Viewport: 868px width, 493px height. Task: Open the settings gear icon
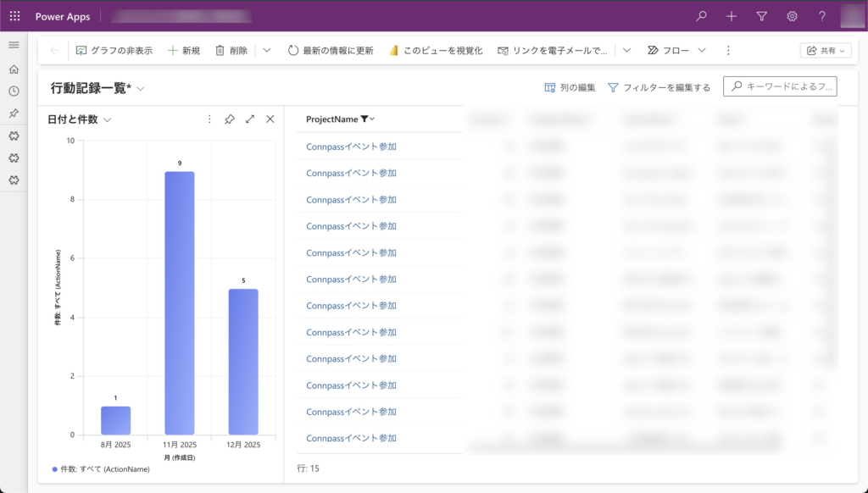pos(792,16)
